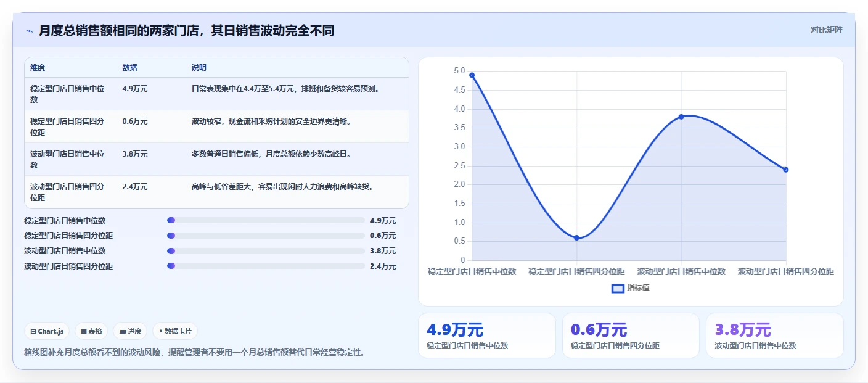The height and width of the screenshot is (383, 868).
Task: Click table cell 4.9万元
Action: [x=135, y=89]
